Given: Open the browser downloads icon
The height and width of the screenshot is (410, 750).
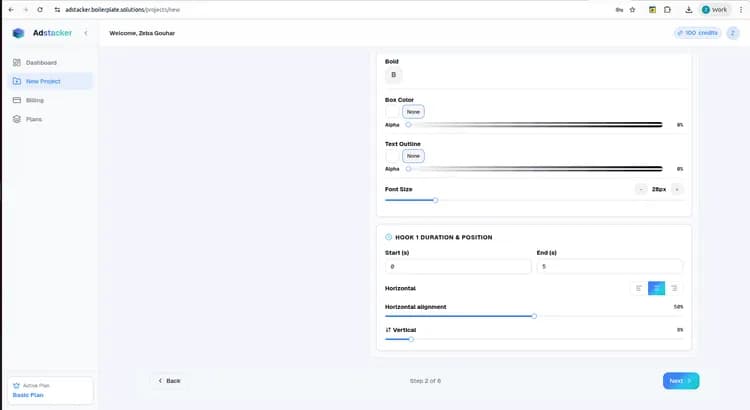Looking at the screenshot, I should [689, 10].
